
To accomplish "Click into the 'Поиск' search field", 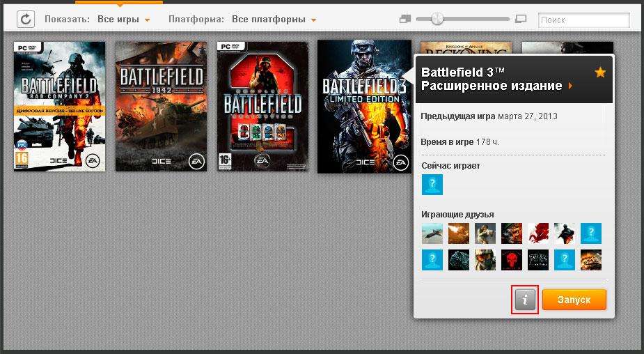I will (x=583, y=20).
